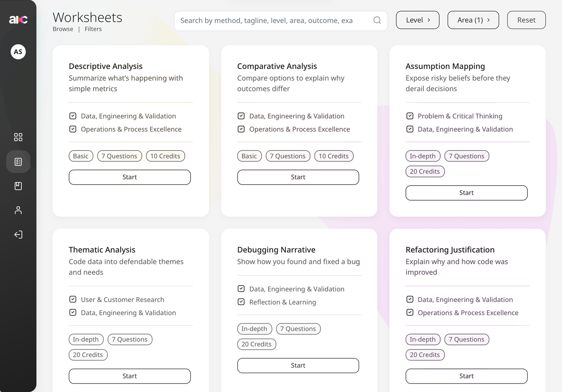
Task: Start the Debugging Narrative worksheet
Action: point(298,365)
